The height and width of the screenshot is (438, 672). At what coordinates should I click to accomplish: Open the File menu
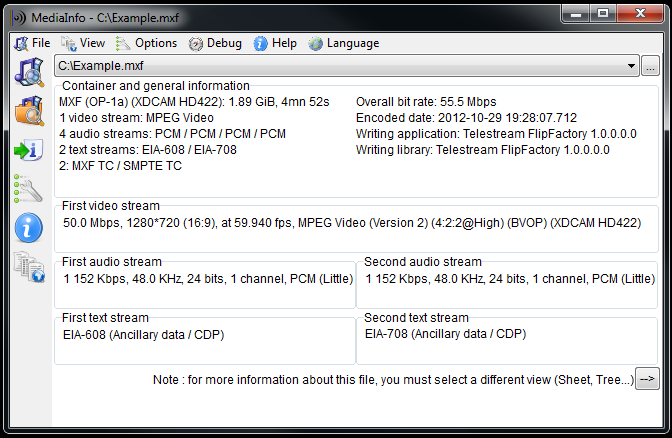click(x=32, y=43)
